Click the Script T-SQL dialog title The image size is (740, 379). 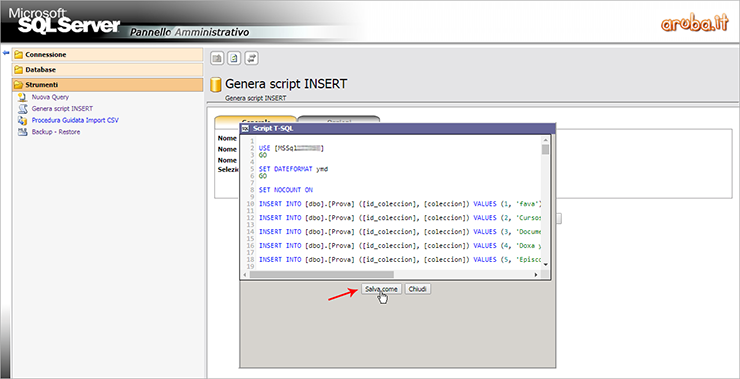click(273, 128)
